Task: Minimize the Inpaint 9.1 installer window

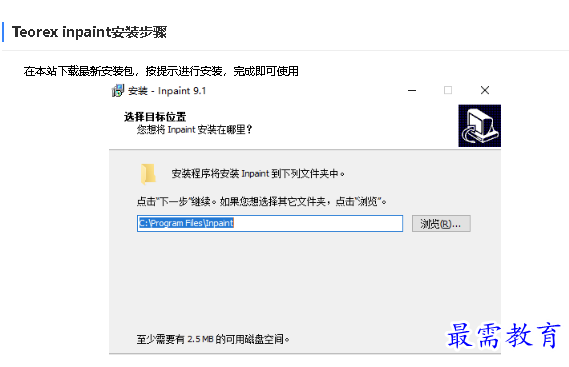Action: pyautogui.click(x=412, y=90)
